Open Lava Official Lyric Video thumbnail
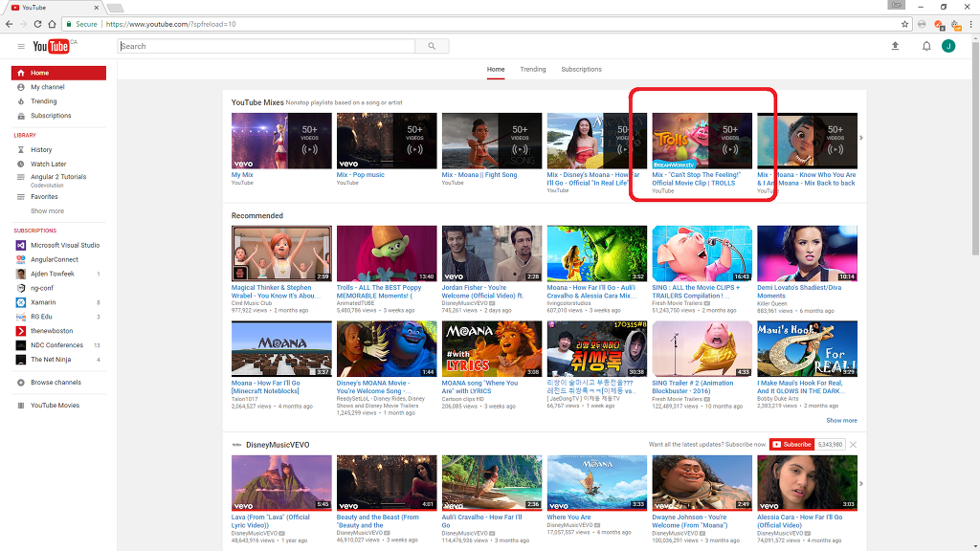Viewport: 980px width, 551px height. pyautogui.click(x=281, y=483)
